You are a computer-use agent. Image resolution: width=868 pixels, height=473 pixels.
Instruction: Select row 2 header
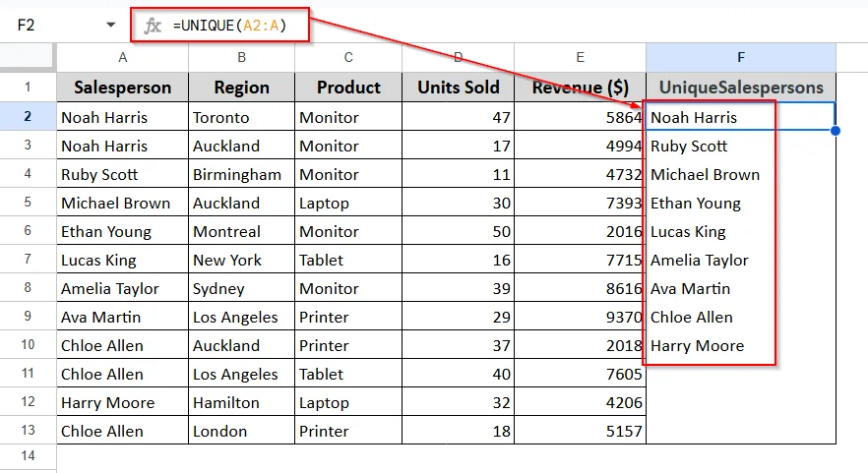(28, 116)
